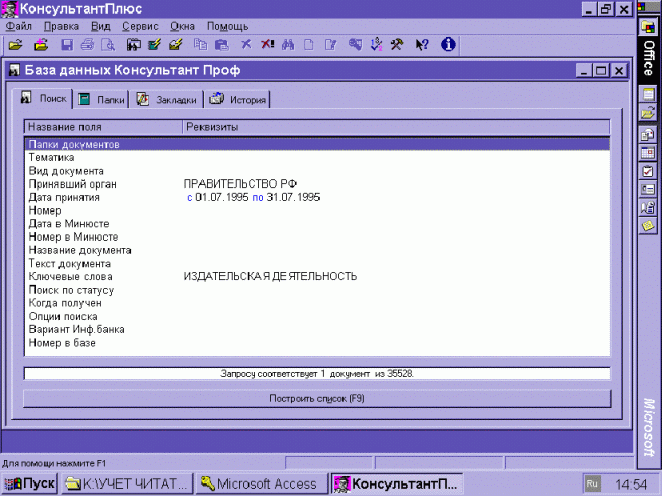The image size is (662, 496).
Task: Select the Папки документов row
Action: point(317,144)
